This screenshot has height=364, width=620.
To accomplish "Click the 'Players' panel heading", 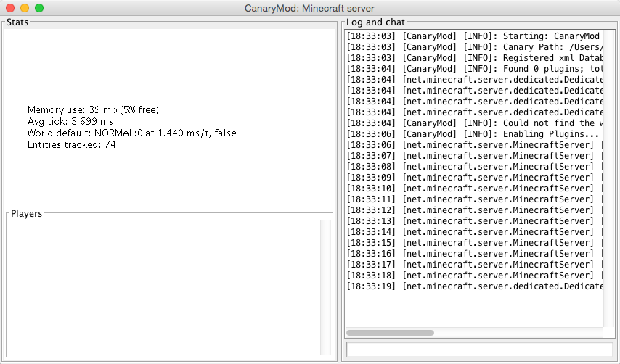I will [26, 214].
